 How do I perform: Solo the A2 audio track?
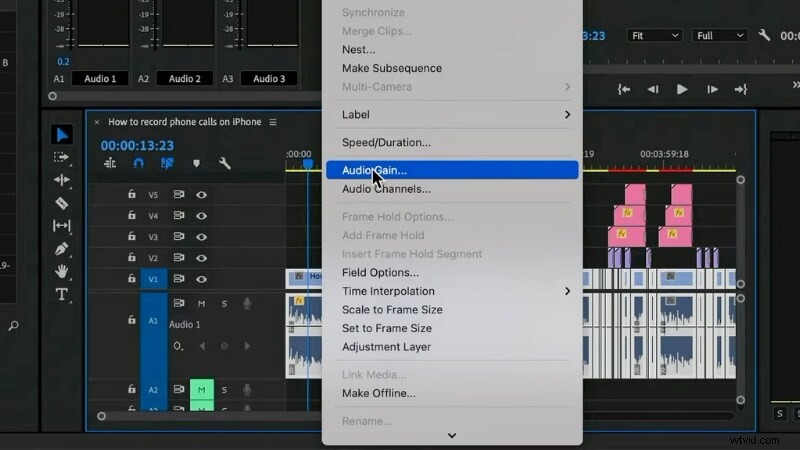click(224, 390)
